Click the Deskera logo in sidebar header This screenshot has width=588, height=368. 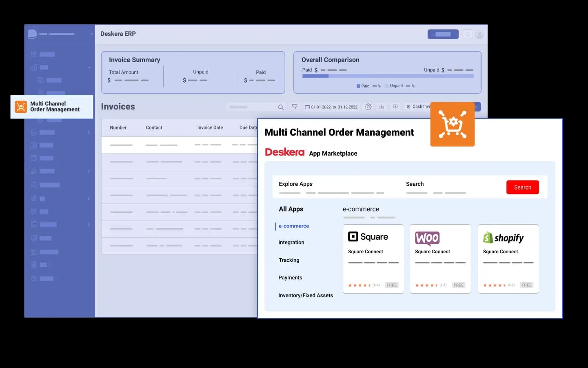[32, 34]
